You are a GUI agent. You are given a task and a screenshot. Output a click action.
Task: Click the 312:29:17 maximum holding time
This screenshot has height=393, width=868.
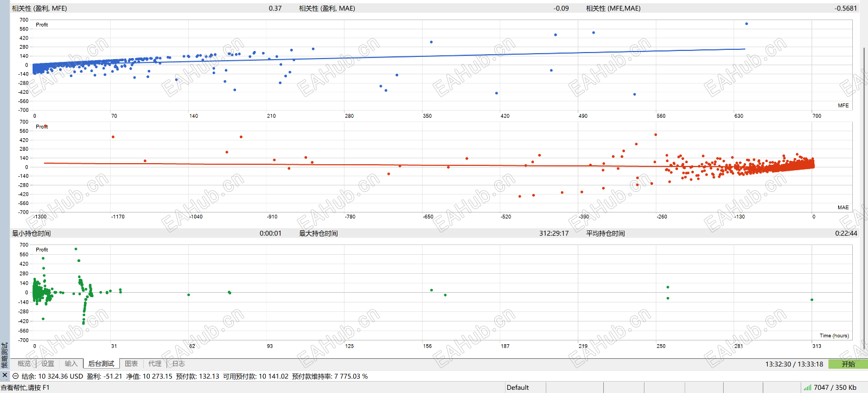tap(554, 234)
